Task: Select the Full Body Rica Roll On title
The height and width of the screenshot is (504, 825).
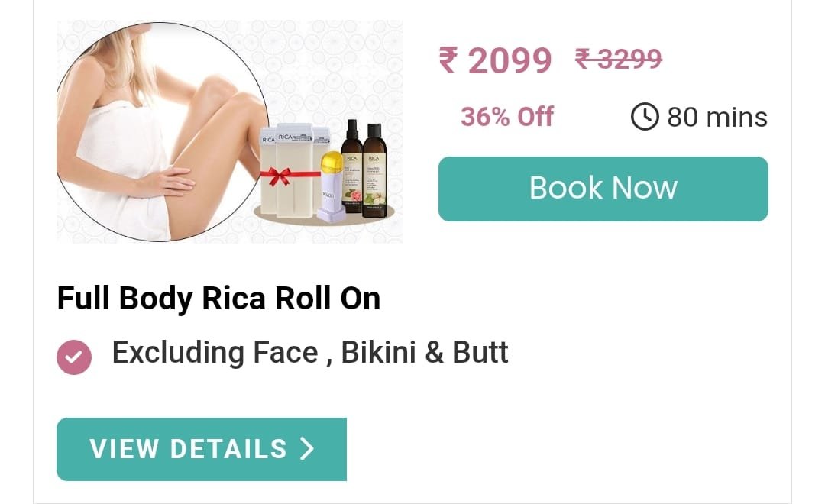Action: 218,299
